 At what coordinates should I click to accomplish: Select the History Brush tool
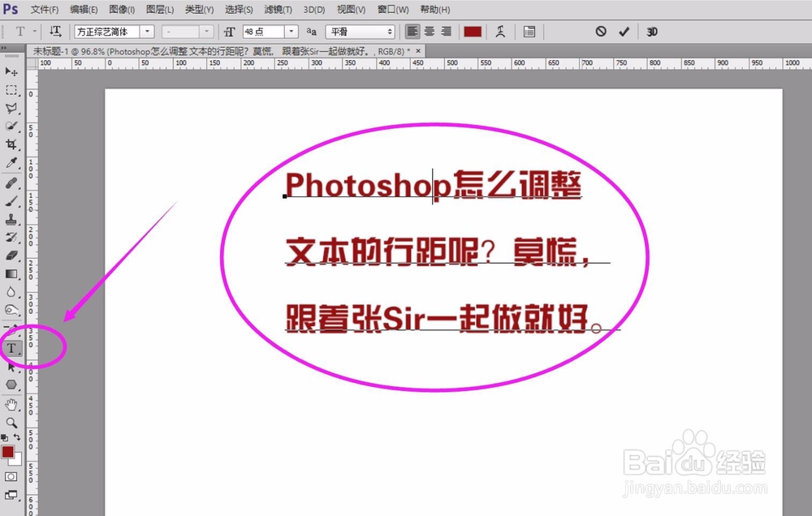tap(11, 238)
